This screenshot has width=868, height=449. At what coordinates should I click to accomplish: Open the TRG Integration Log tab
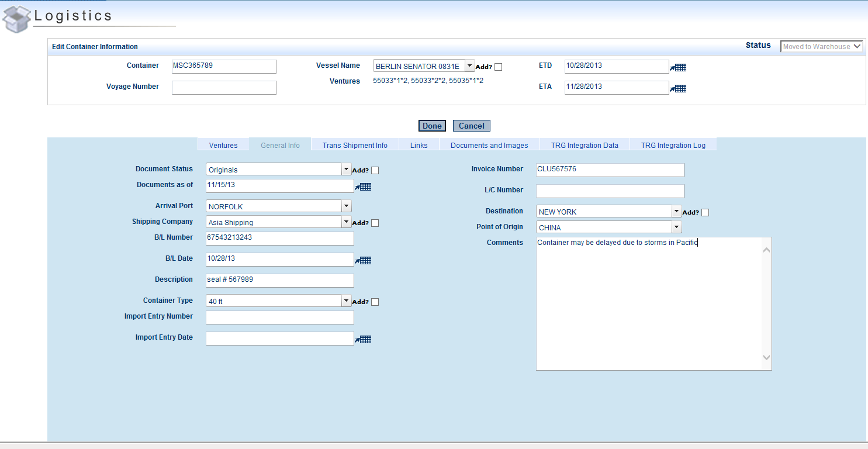pyautogui.click(x=673, y=145)
